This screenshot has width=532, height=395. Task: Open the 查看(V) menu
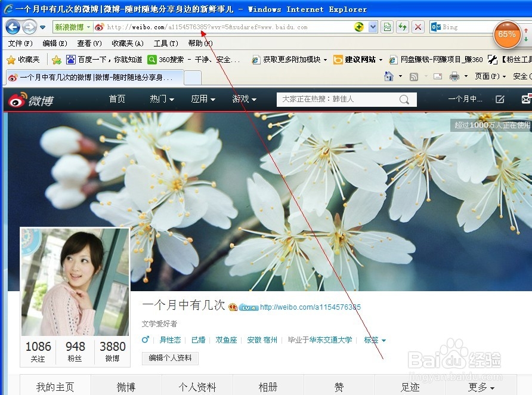pyautogui.click(x=89, y=43)
